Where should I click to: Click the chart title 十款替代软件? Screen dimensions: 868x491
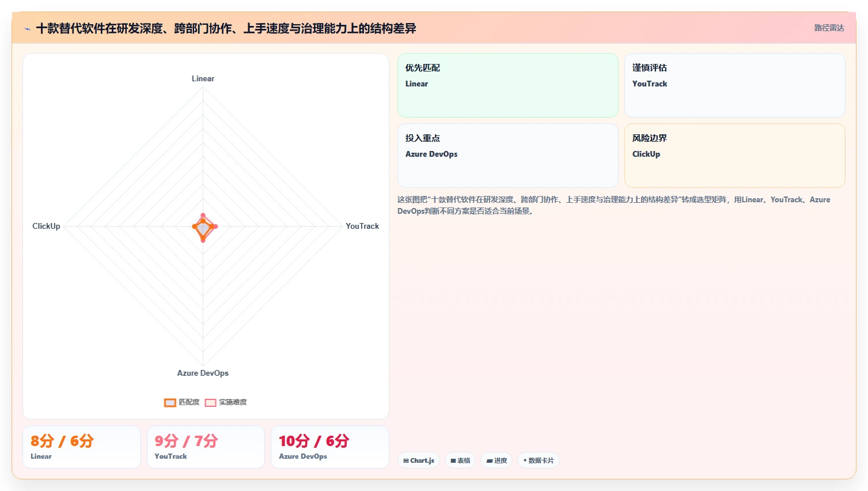click(226, 28)
